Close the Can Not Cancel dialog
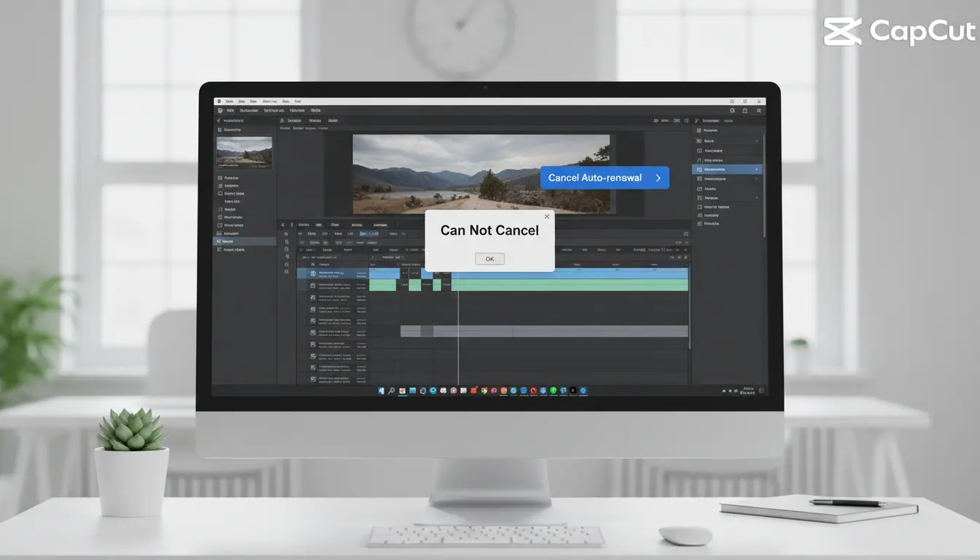980x560 pixels. (x=547, y=217)
